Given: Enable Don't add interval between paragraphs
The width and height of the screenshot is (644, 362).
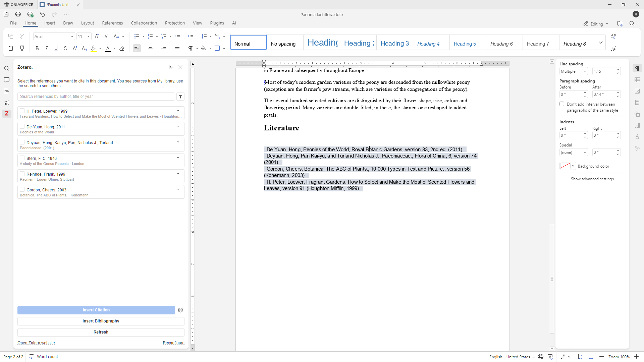Looking at the screenshot, I should tap(562, 104).
